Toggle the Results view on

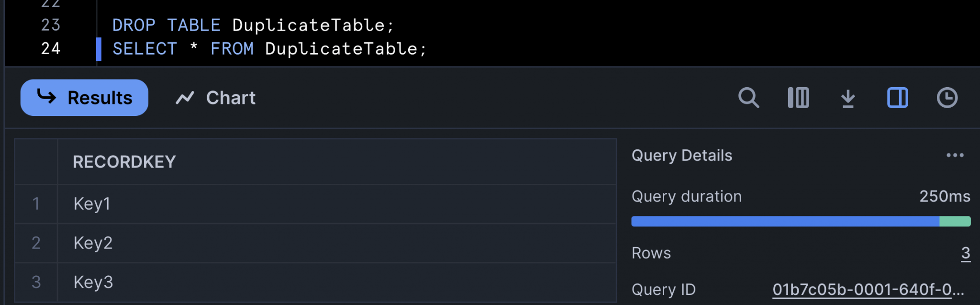(84, 98)
